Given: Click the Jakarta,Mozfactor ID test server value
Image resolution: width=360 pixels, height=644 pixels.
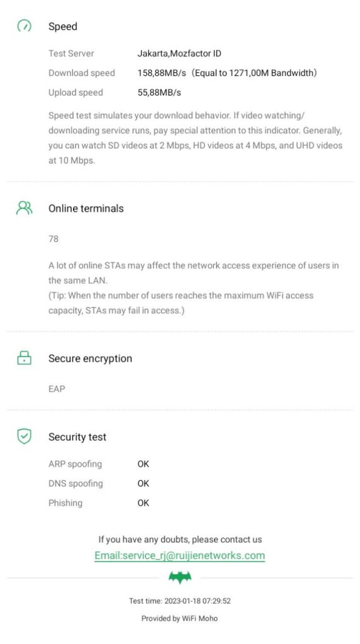Looking at the screenshot, I should (179, 53).
